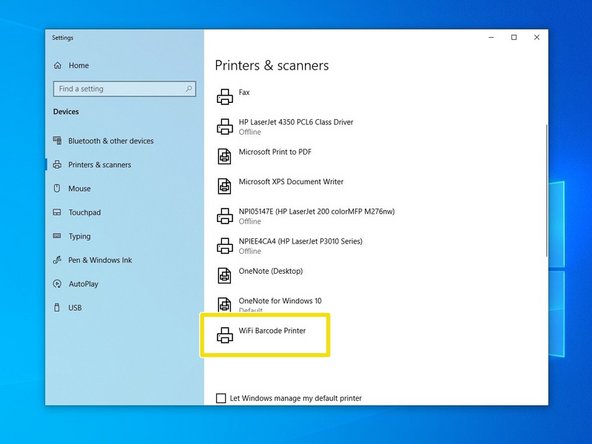Focus the Find a setting search box
Viewport: 592px width, 444px height.
tap(124, 89)
